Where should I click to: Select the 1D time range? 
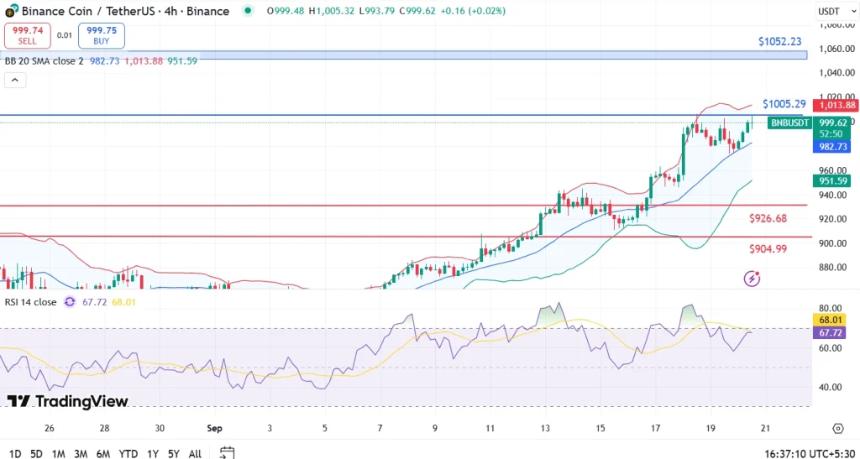click(15, 454)
